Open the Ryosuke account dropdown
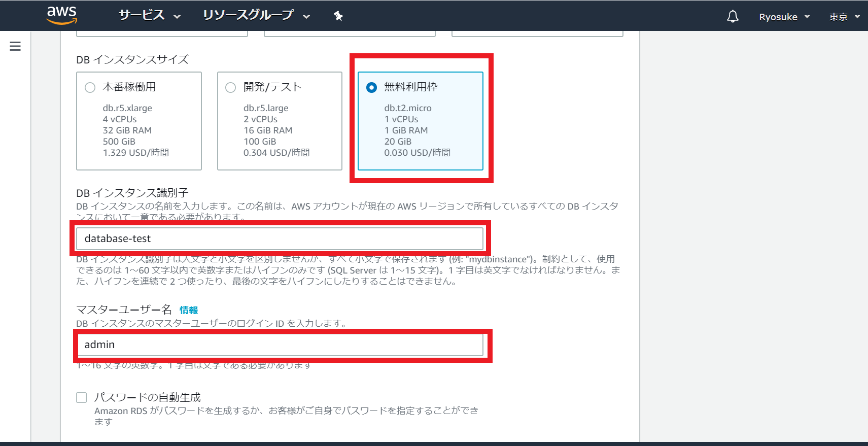 (x=784, y=17)
